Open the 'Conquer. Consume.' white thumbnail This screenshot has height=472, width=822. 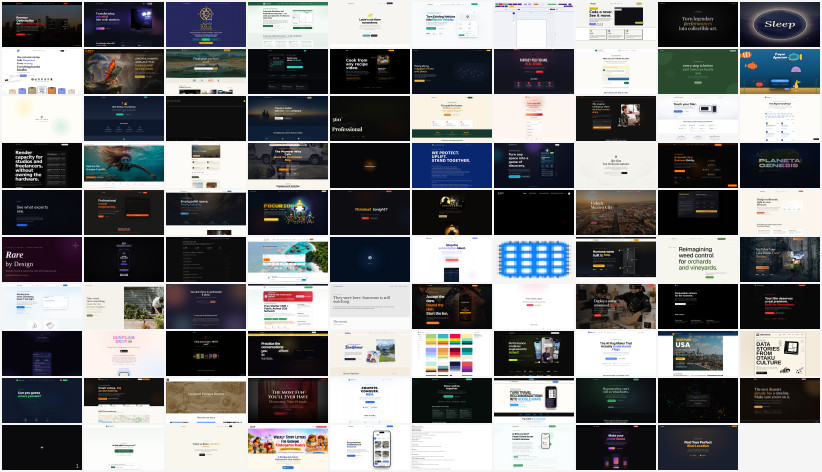click(370, 401)
